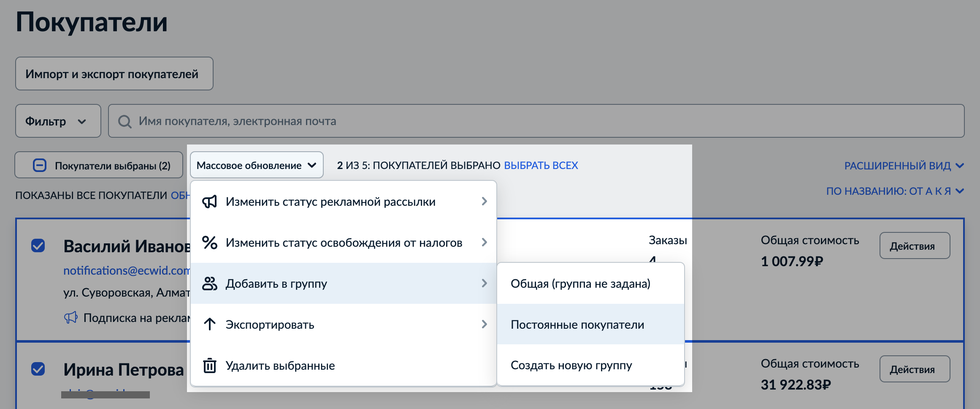Click the people group icon
Screen dimensions: 980x409
pos(209,284)
